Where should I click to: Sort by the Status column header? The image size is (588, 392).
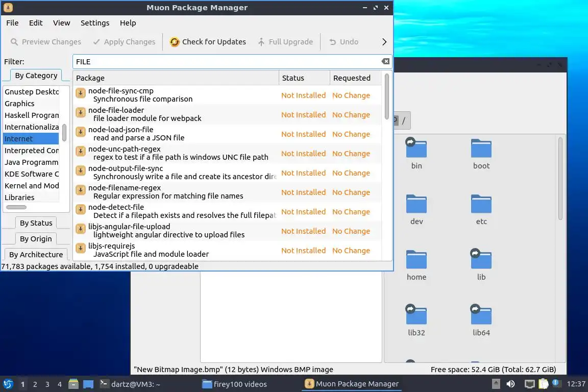point(305,78)
